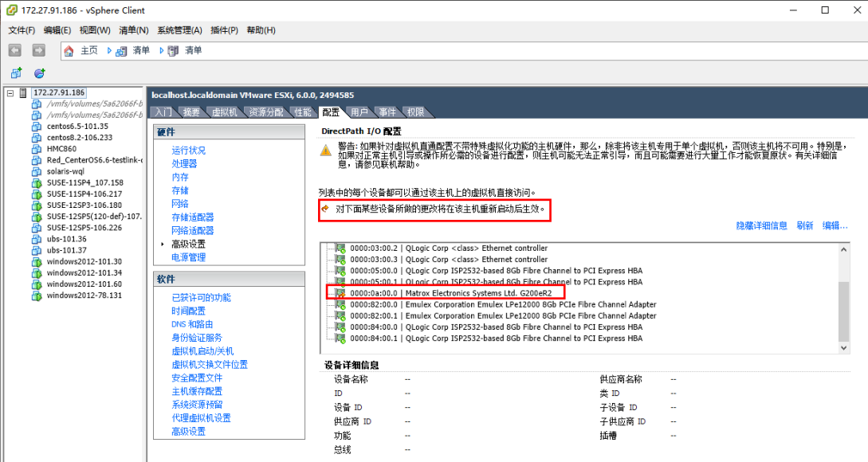This screenshot has width=868, height=462.
Task: Select the HMC860 VM icon
Action: coord(37,149)
